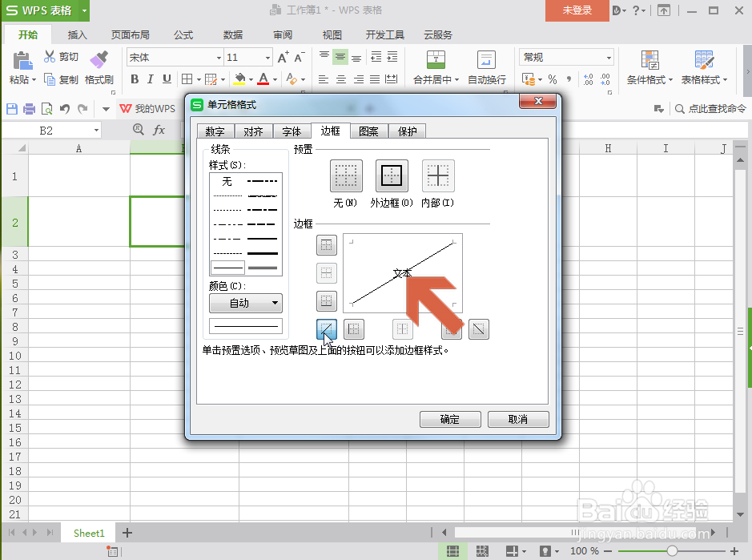This screenshot has width=752, height=560.
Task: Toggle the diagonal-up border button
Action: pos(327,329)
